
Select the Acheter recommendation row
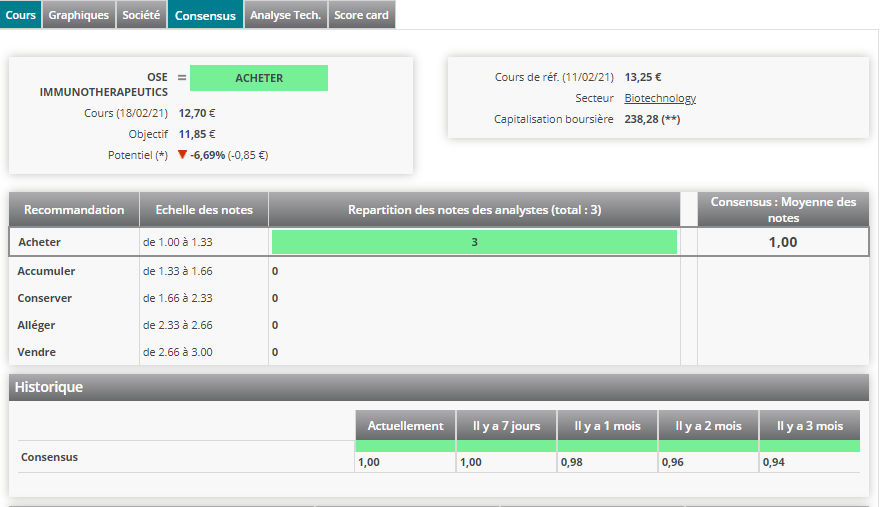point(438,242)
